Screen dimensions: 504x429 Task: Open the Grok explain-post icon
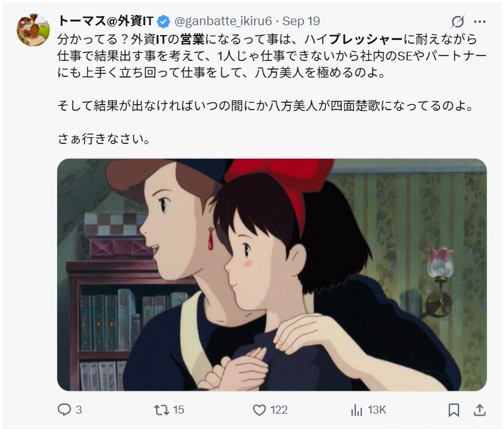[457, 22]
